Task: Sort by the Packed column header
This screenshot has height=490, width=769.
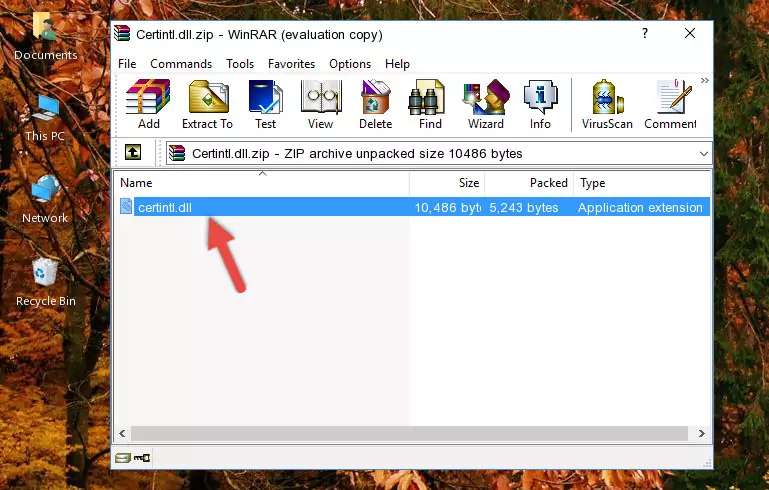Action: (529, 183)
